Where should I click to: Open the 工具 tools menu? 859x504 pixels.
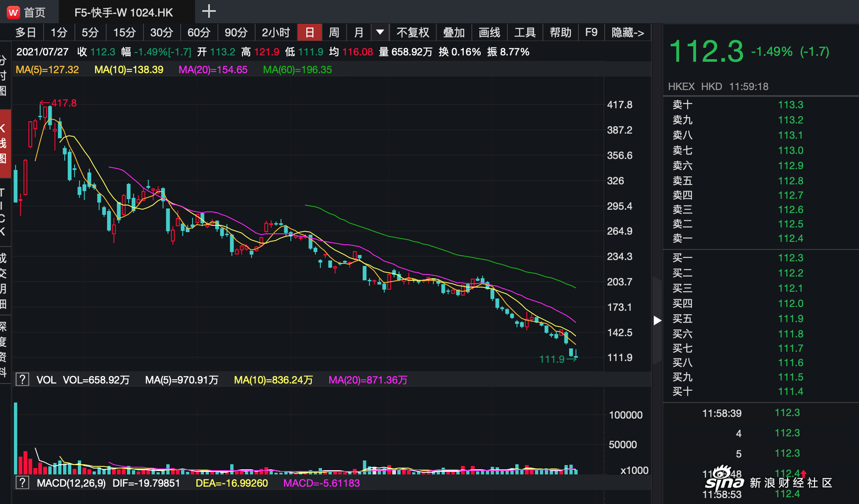coord(525,33)
